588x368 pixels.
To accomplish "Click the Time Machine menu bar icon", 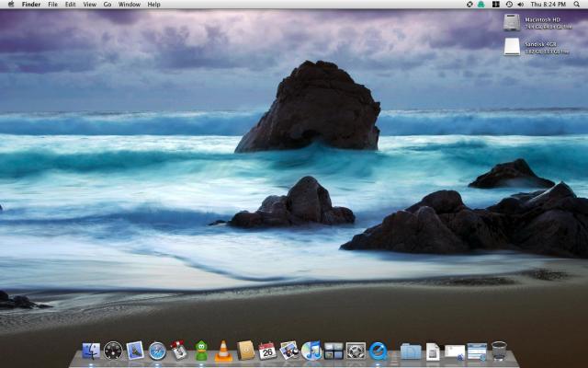I will click(509, 5).
